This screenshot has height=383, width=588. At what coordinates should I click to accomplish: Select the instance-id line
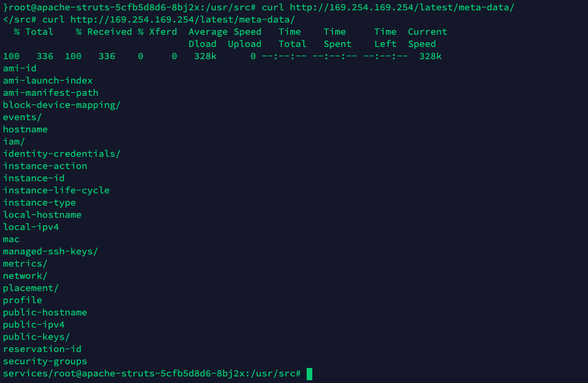click(34, 178)
